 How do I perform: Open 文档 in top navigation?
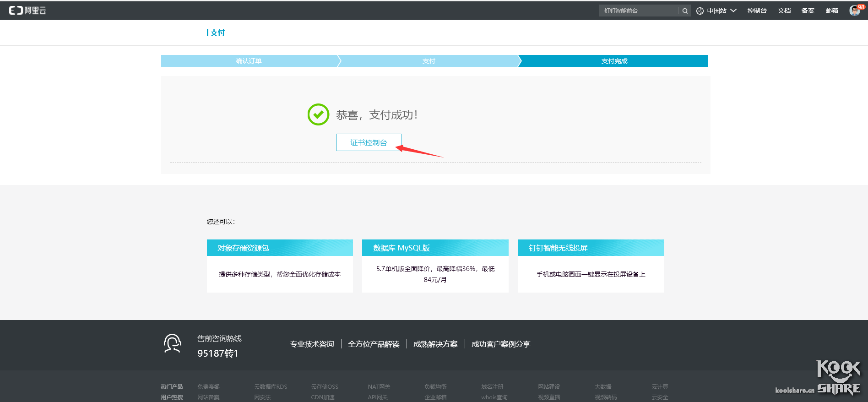tap(784, 11)
